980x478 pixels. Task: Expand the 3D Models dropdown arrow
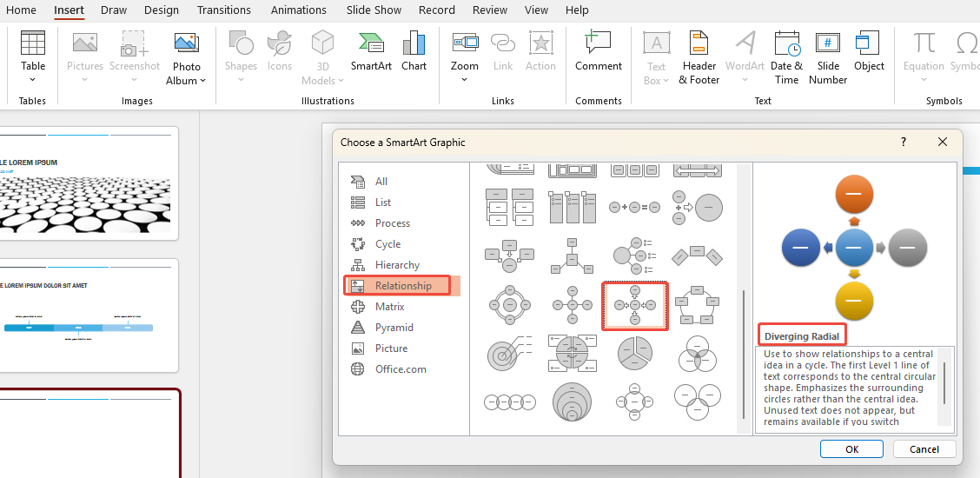tap(341, 81)
